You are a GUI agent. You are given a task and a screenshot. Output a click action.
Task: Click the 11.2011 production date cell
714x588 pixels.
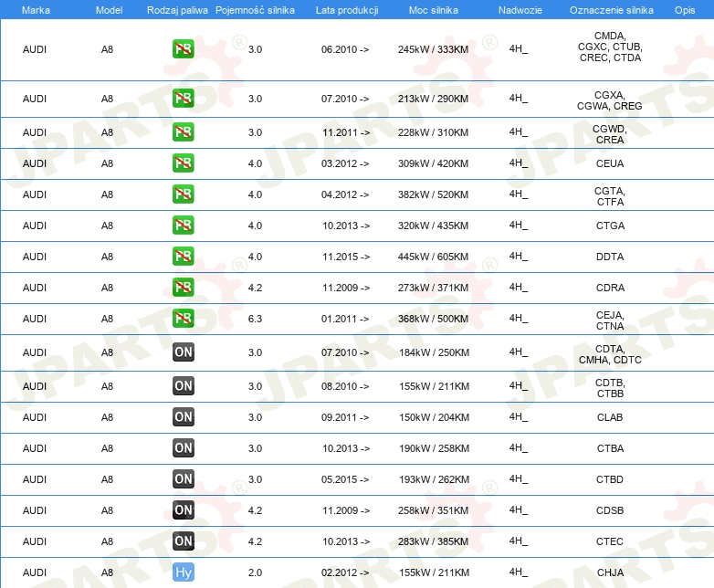click(x=346, y=132)
